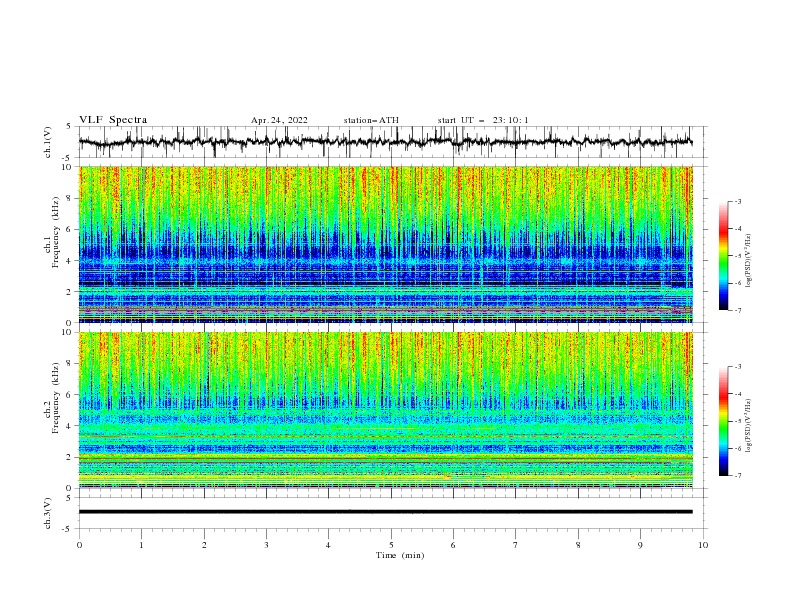Screen dimensions: 792x612
Task: Click the upper color scale bar
Action: [x=723, y=256]
